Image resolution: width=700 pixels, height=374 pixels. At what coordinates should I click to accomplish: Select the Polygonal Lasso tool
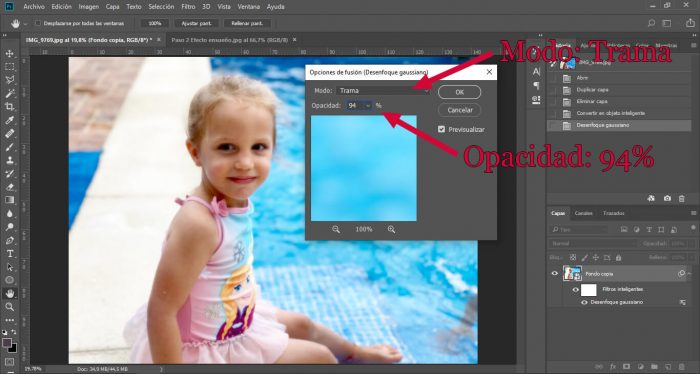coord(9,80)
